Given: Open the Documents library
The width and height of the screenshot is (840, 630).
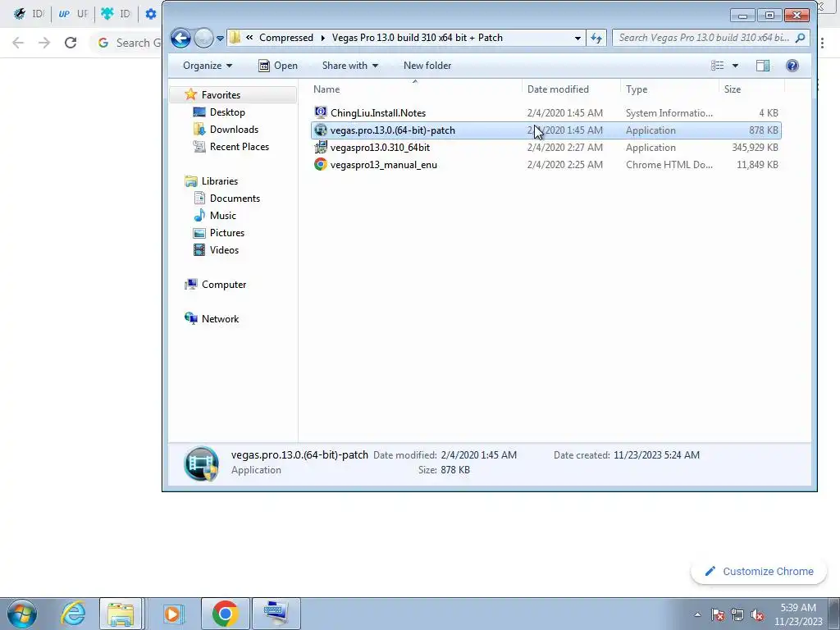Looking at the screenshot, I should pos(235,199).
